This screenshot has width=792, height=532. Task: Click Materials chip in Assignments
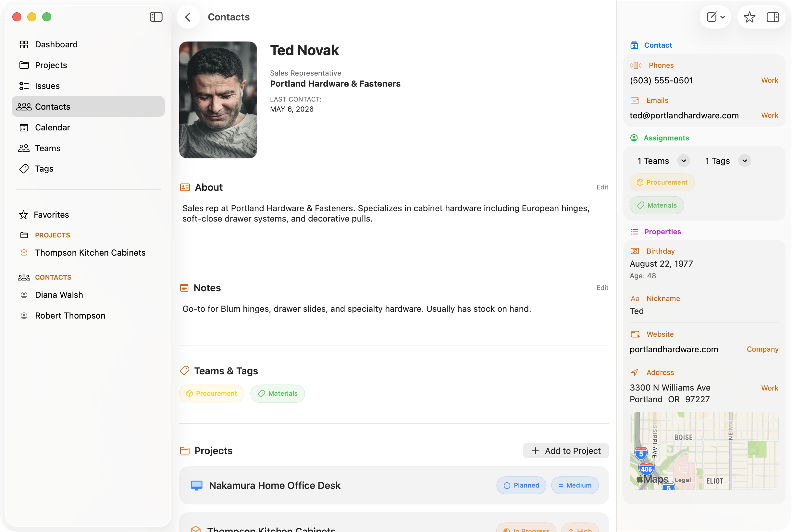tap(657, 205)
